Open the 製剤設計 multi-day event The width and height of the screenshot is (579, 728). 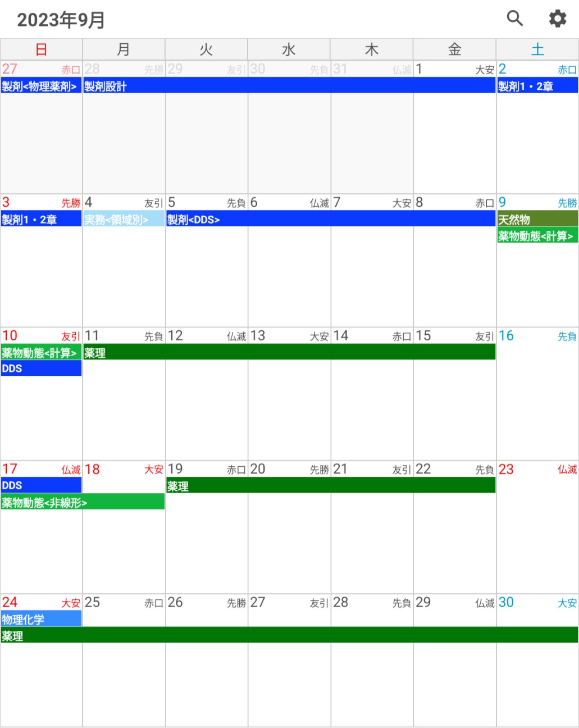[x=289, y=85]
